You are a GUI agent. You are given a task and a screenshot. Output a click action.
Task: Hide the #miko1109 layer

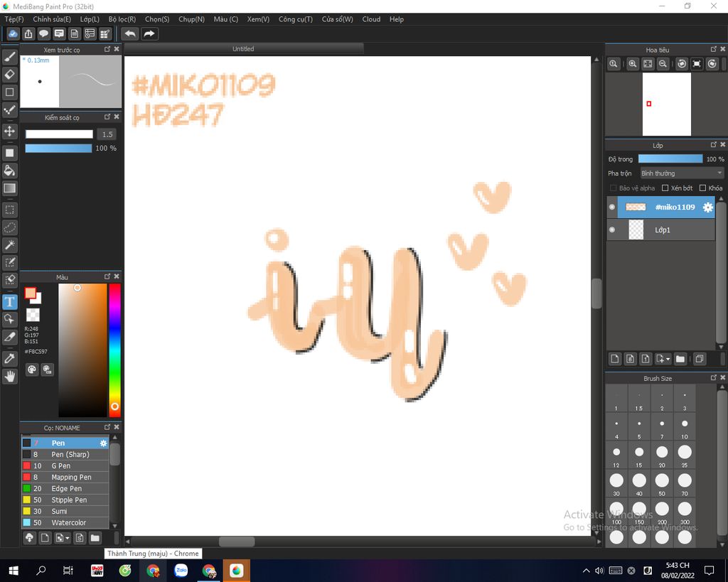pos(612,207)
